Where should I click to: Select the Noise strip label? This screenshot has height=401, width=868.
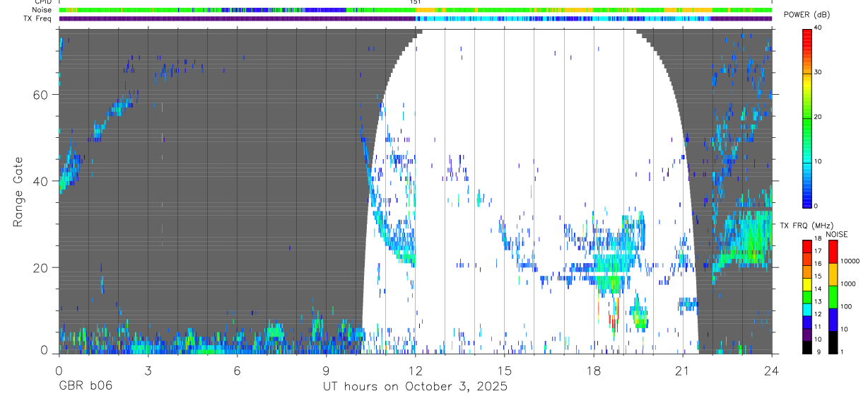pos(43,11)
